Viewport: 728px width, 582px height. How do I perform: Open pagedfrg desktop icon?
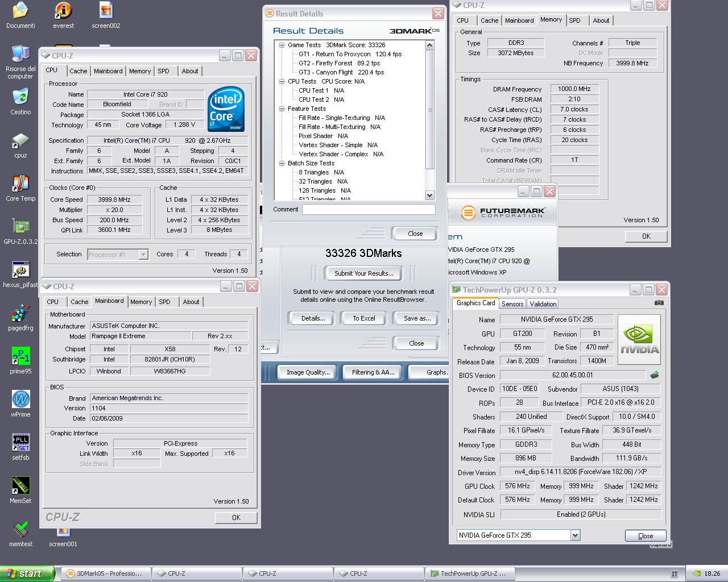click(20, 318)
